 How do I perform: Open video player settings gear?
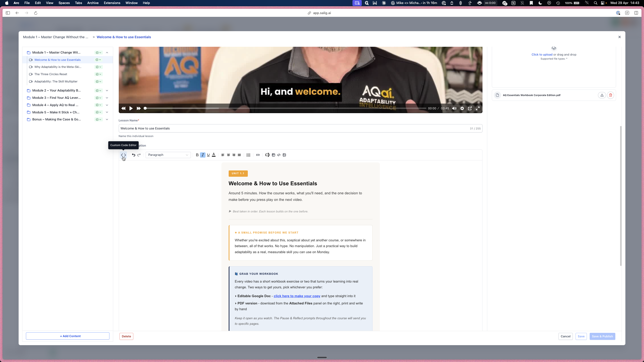point(462,108)
